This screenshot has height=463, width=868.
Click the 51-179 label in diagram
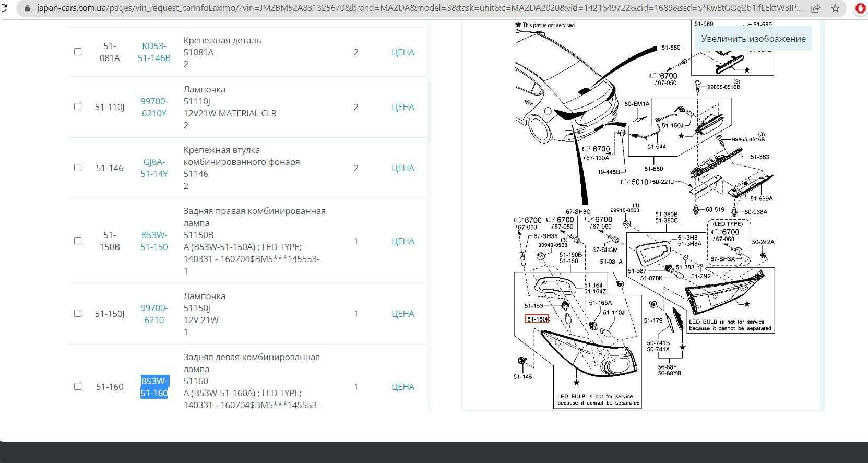tap(653, 320)
